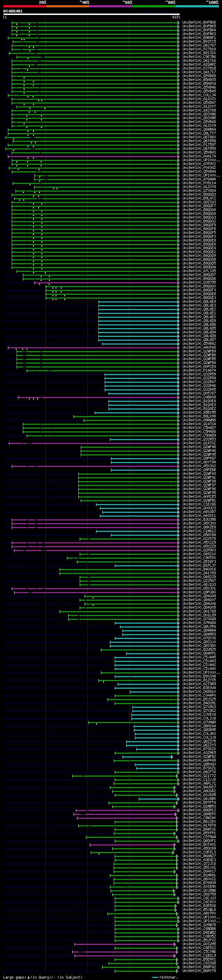Click the magenta hit label UniRef100_A0A174
The image size is (222, 980).
[x=199, y=156]
